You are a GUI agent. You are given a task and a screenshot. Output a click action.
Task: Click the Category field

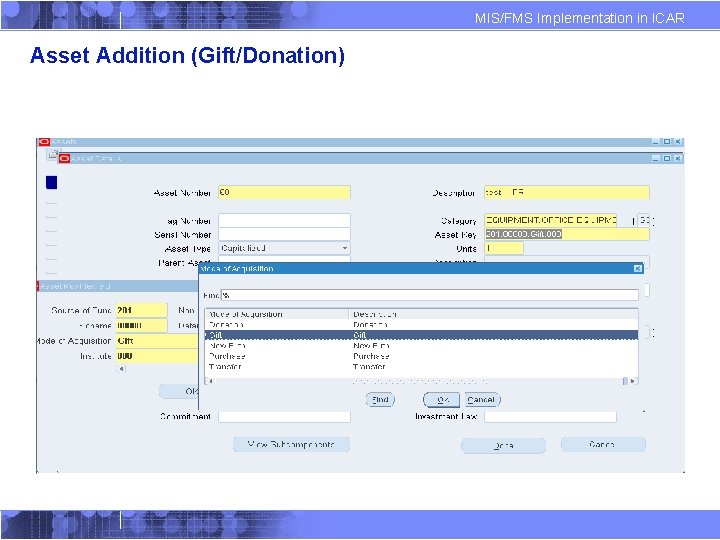click(x=550, y=220)
